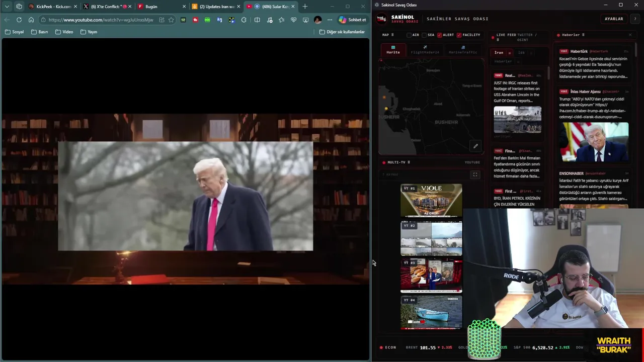Open YT #2 camera grid stream
The width and height of the screenshot is (644, 362).
click(431, 238)
